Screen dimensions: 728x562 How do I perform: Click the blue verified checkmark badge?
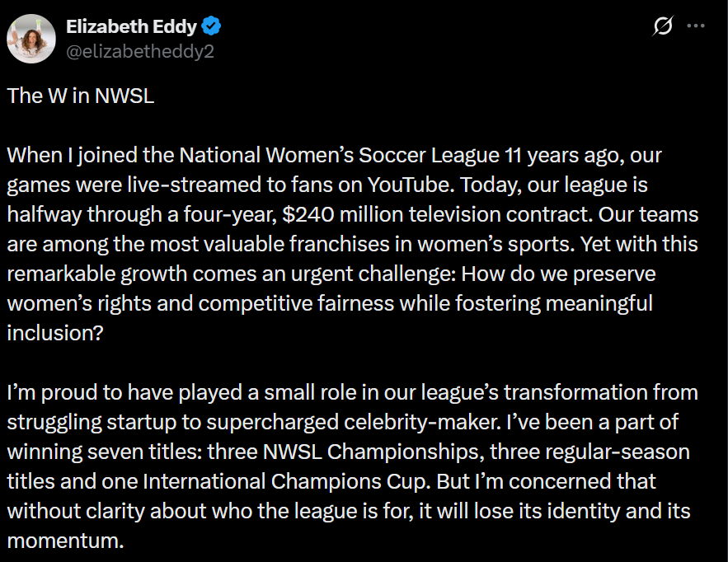tap(212, 26)
